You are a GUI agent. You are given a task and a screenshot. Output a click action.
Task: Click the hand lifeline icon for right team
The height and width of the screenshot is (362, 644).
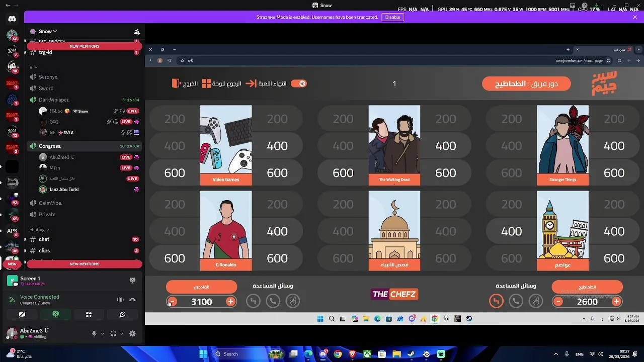(x=536, y=301)
